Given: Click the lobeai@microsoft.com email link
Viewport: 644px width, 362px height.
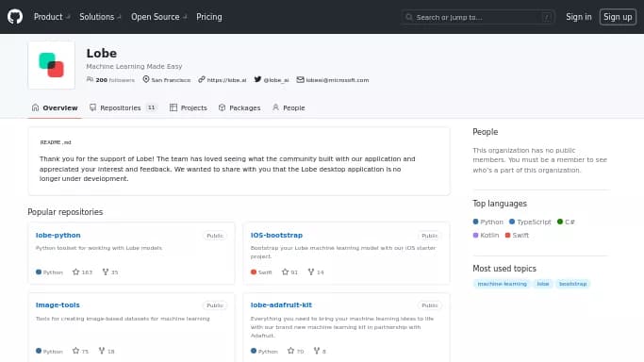Looking at the screenshot, I should (338, 80).
